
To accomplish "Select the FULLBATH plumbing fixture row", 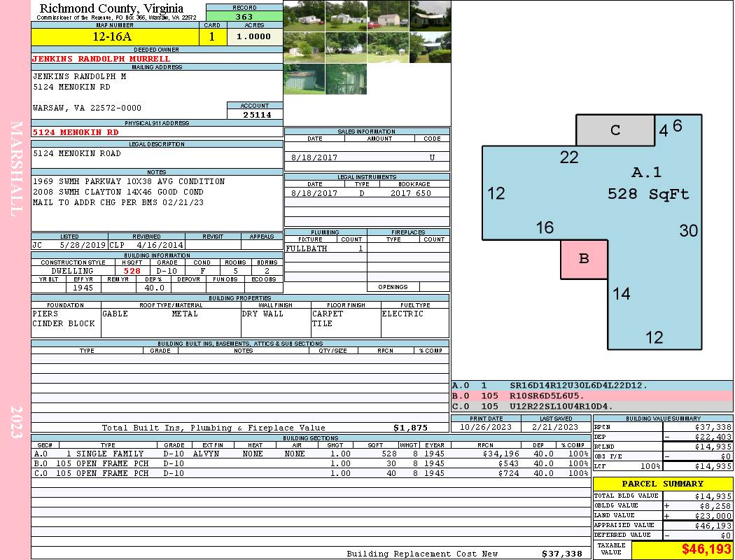I will 325,248.
